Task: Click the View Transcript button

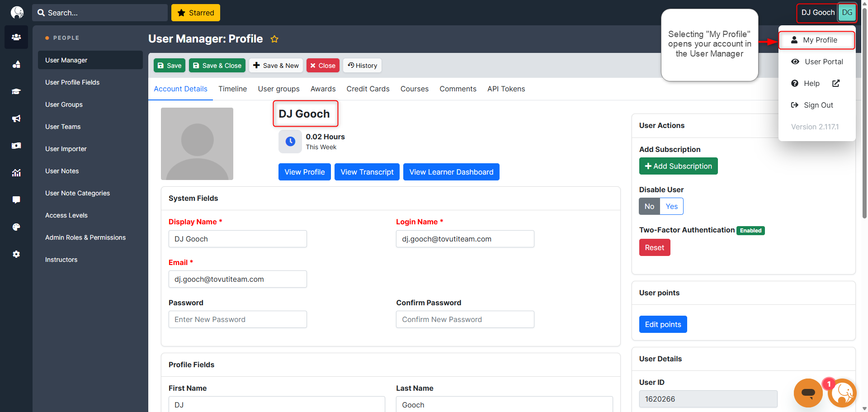Action: tap(367, 172)
